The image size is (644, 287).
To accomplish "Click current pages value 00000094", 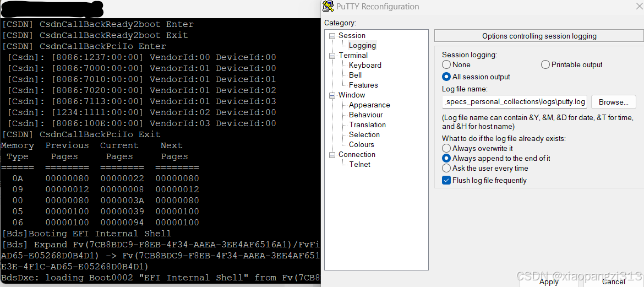I will pos(122,223).
